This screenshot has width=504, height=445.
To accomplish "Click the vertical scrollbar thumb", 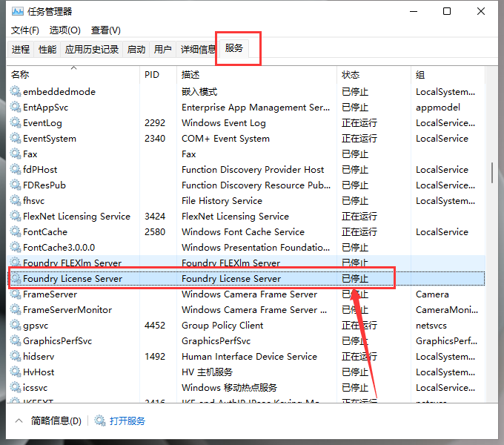I will [x=492, y=173].
